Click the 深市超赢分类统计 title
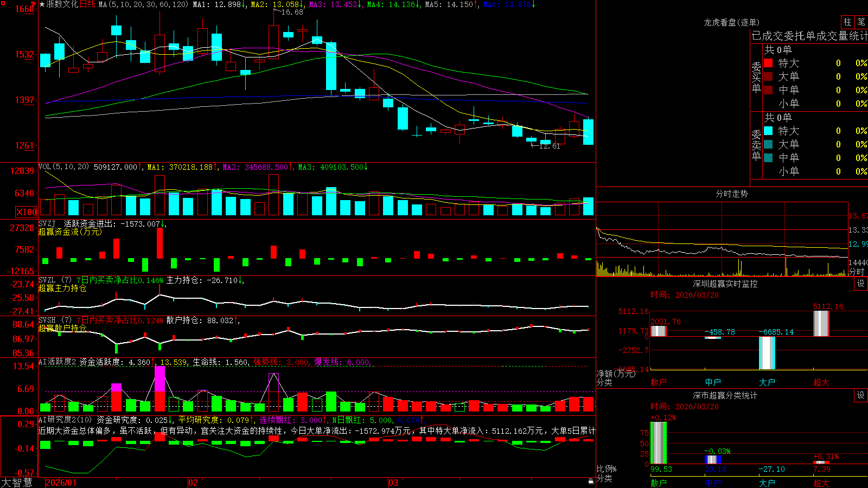Screen dimensions: 868x488 pyautogui.click(x=725, y=395)
